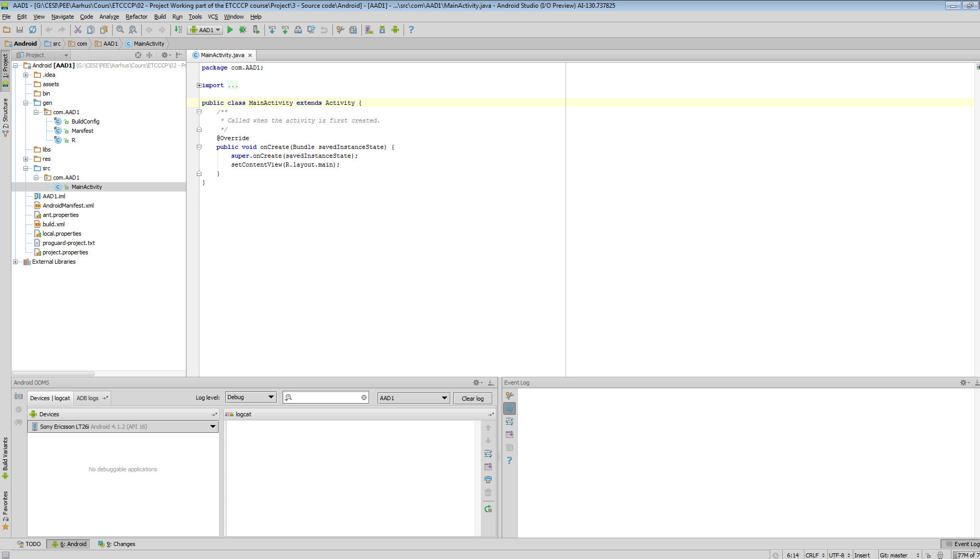Open the Refactor menu
The image size is (980, 559).
tap(137, 17)
